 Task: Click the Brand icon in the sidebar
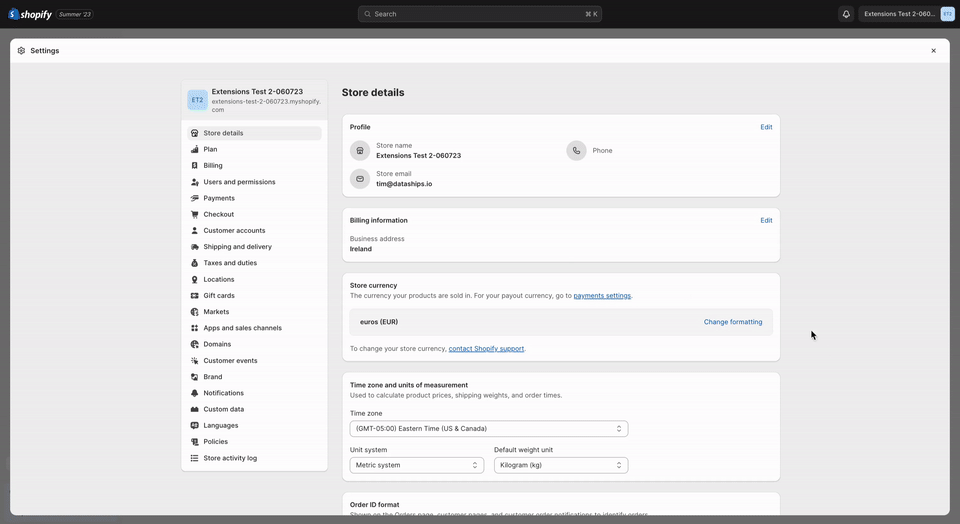[195, 377]
